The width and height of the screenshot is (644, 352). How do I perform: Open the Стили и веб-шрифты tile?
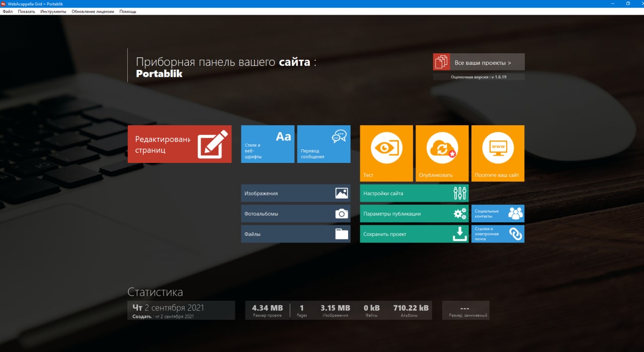pos(268,144)
